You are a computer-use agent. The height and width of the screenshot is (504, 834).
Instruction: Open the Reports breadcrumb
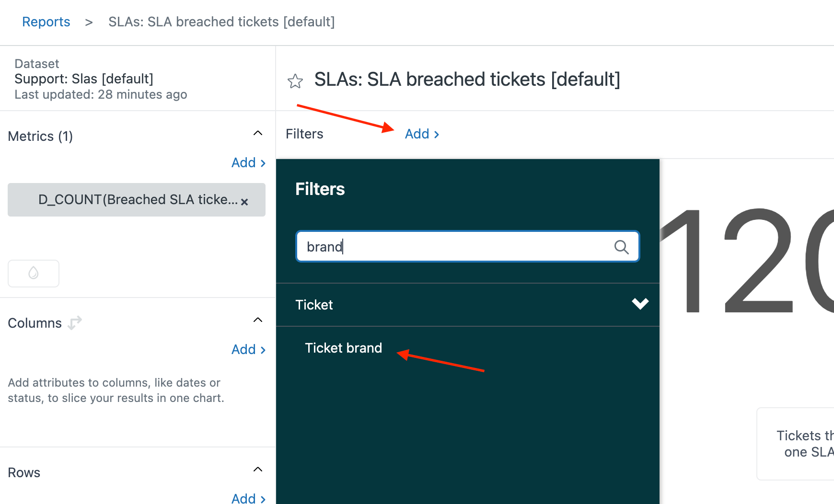pos(46,22)
